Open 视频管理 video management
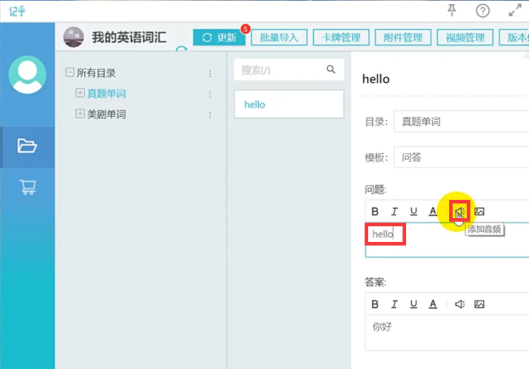The width and height of the screenshot is (530, 369). [x=465, y=38]
